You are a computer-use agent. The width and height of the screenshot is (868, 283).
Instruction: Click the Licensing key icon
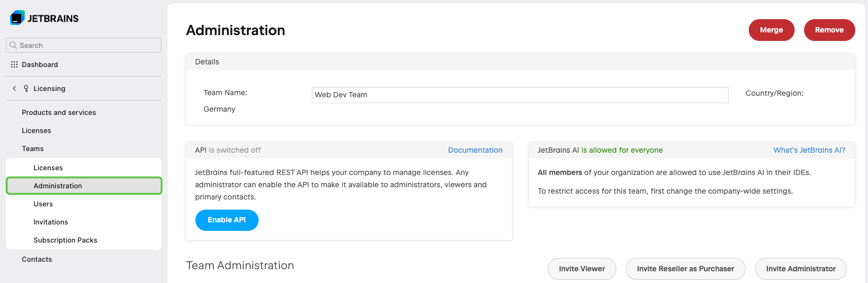(x=26, y=88)
